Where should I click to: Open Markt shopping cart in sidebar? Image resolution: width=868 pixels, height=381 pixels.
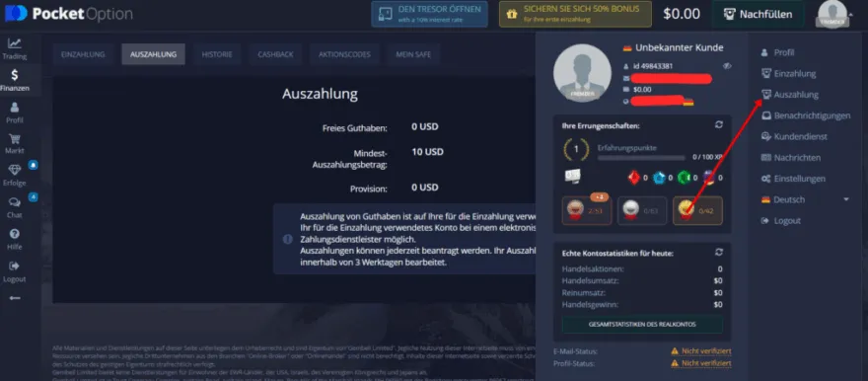pyautogui.click(x=15, y=143)
